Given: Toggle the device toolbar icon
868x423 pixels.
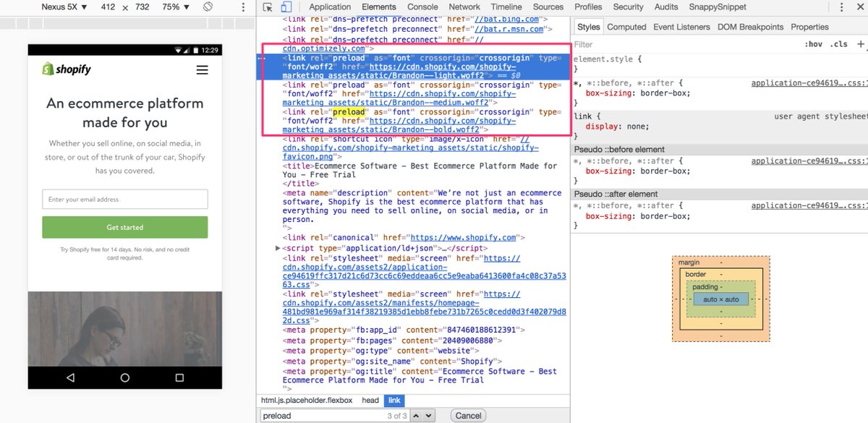Looking at the screenshot, I should tap(286, 7).
